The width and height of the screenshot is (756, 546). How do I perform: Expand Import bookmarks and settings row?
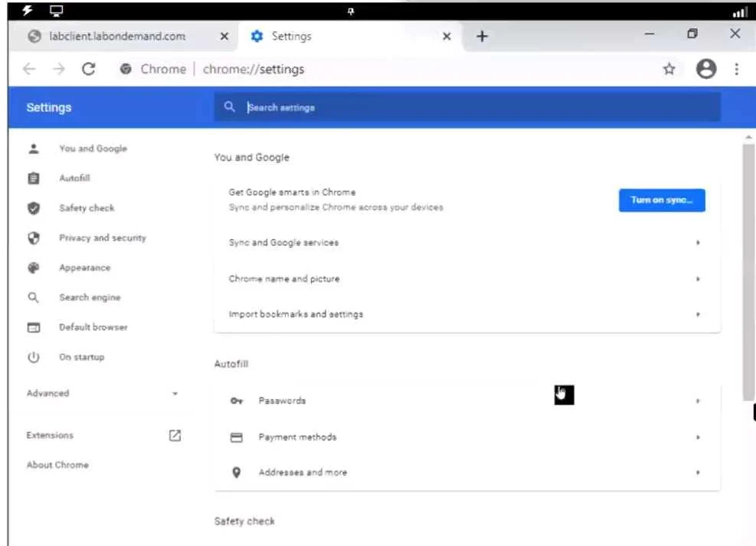[x=467, y=314]
